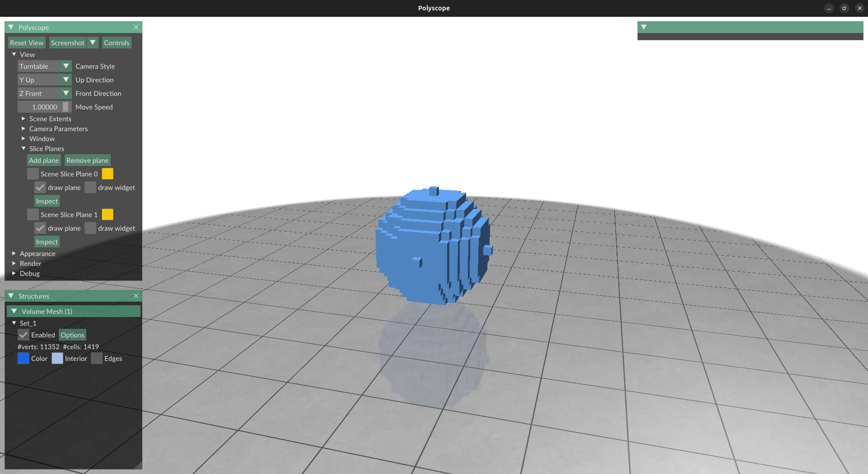Open the Camera Style Turntable dropdown
Screen dimensions: 868x474
coord(44,66)
